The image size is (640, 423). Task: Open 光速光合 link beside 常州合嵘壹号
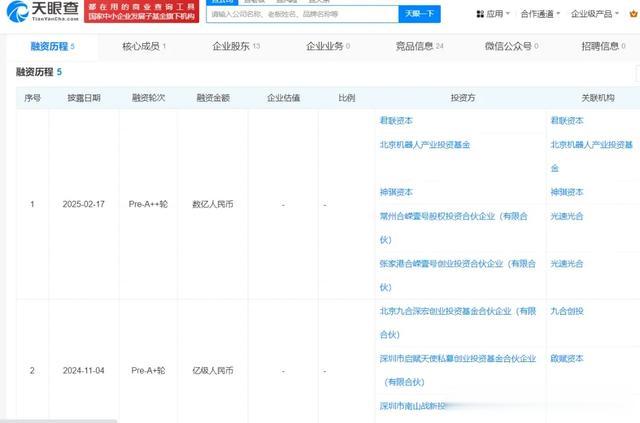coord(567,216)
